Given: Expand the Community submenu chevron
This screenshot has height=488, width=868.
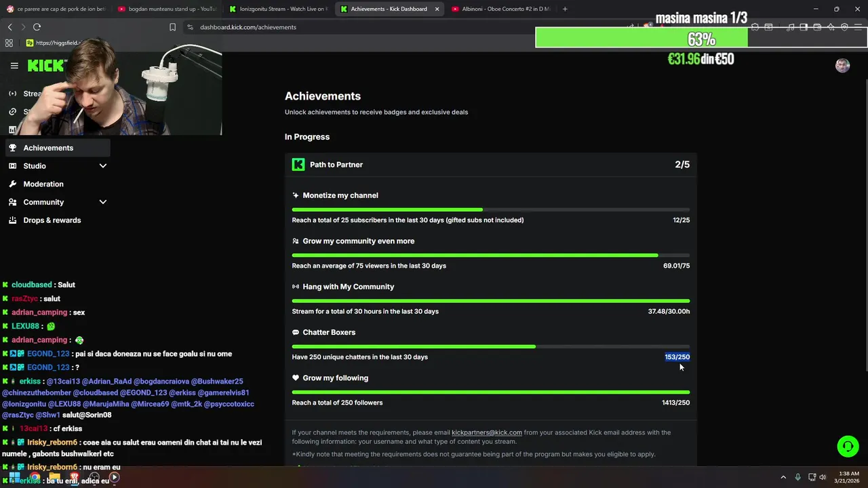Looking at the screenshot, I should [103, 202].
